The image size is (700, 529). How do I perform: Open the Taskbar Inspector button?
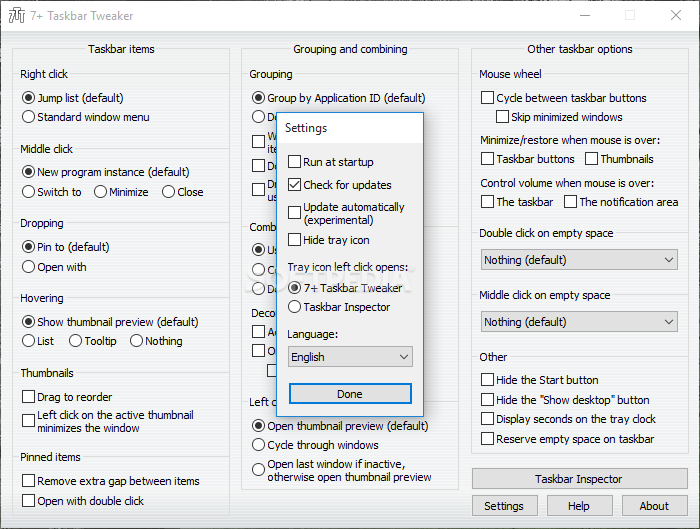[579, 479]
